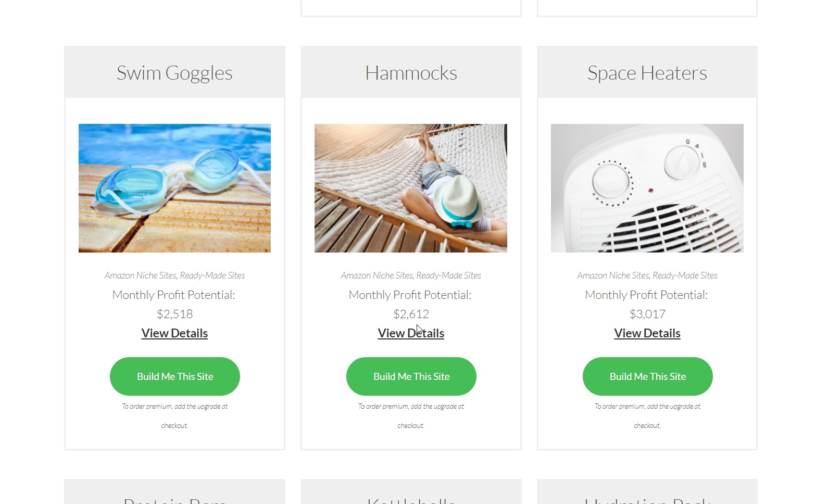View Details for Space Heaters site
828x504 pixels.
(647, 333)
